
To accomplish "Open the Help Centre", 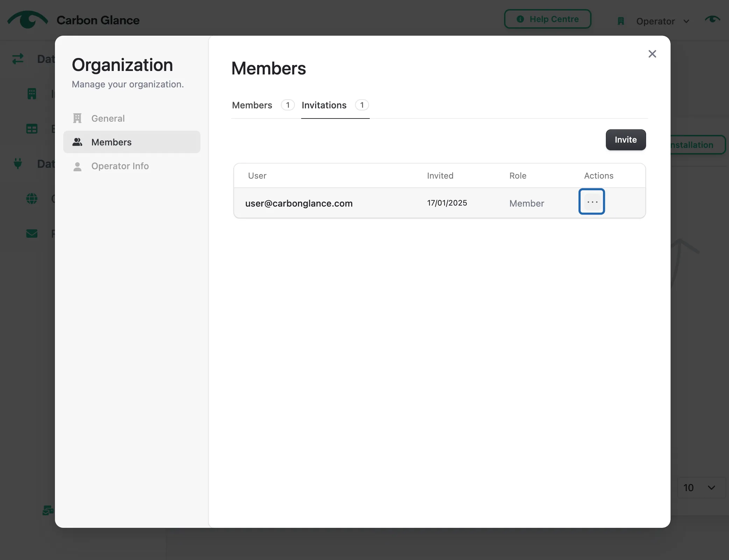I will [547, 19].
